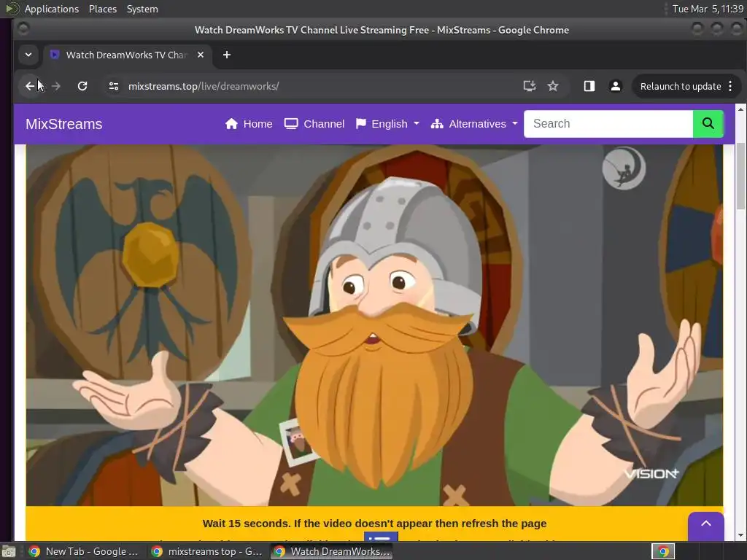The width and height of the screenshot is (747, 560).
Task: Click the install app icon in address bar
Action: coord(530,86)
